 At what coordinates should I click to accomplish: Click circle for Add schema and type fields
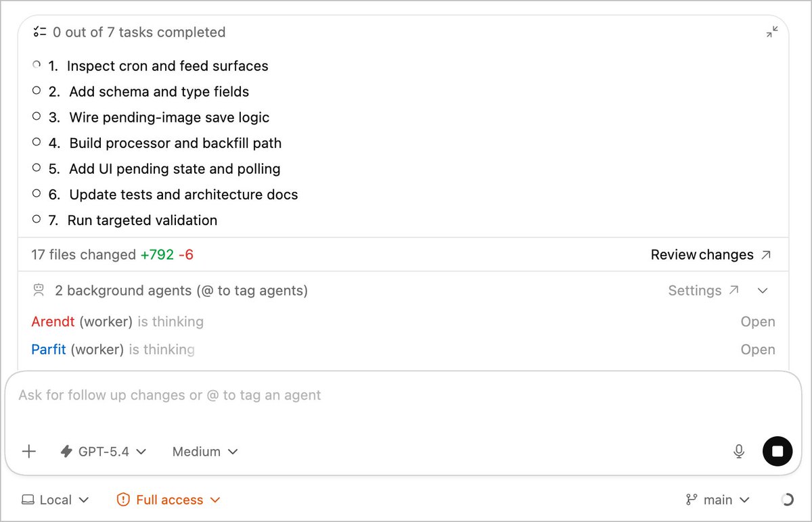(37, 91)
